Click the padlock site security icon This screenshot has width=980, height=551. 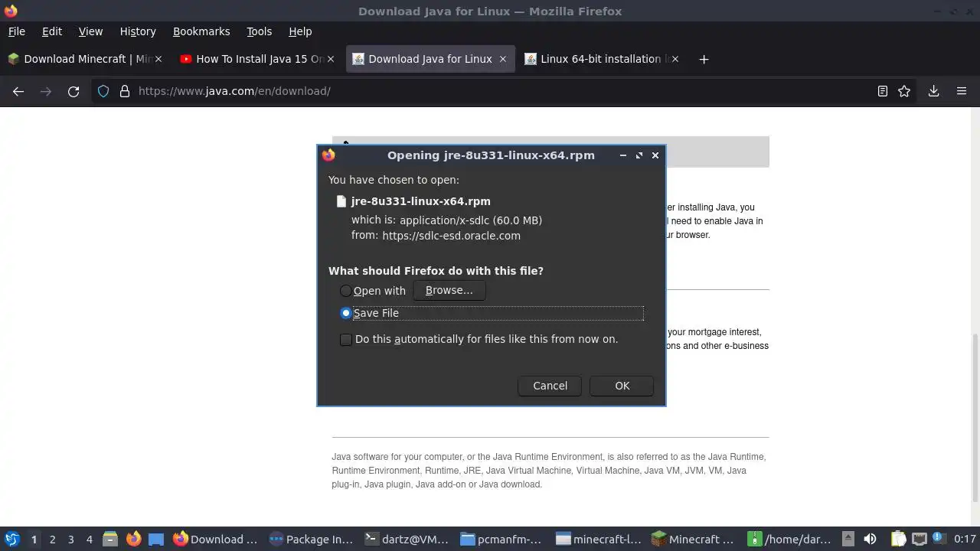click(124, 91)
